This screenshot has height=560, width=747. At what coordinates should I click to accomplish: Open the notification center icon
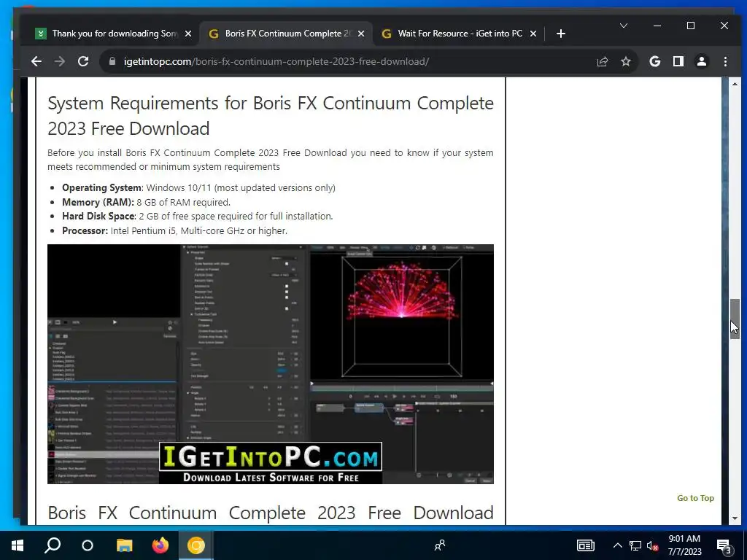coord(724,545)
